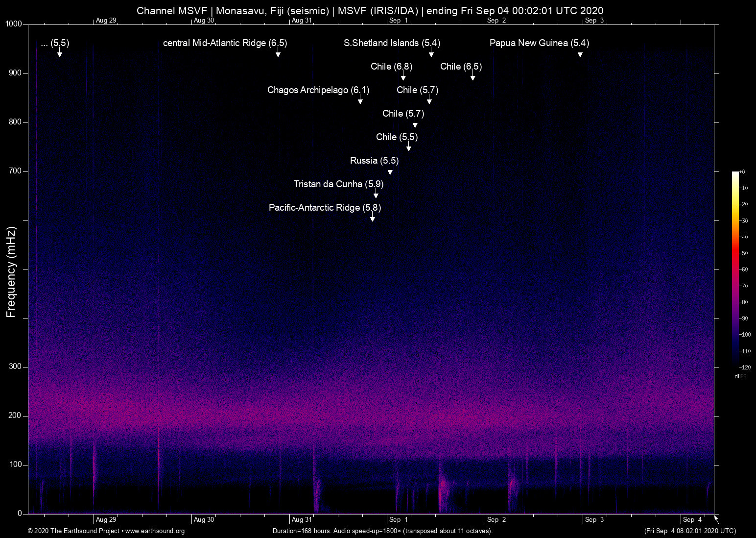This screenshot has height=538, width=756.
Task: Click the '... (5.5)' truncated event label
Action: [x=55, y=43]
